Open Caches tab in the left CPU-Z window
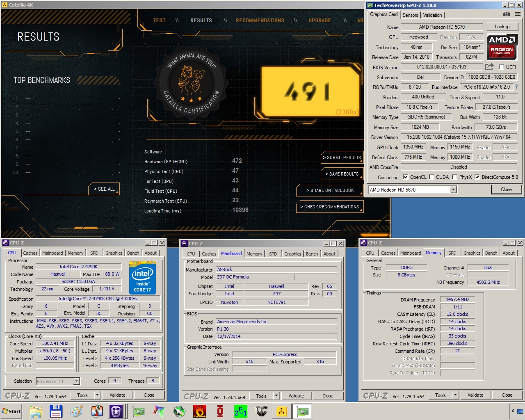Screen dimensions: 525x420 (x=30, y=253)
